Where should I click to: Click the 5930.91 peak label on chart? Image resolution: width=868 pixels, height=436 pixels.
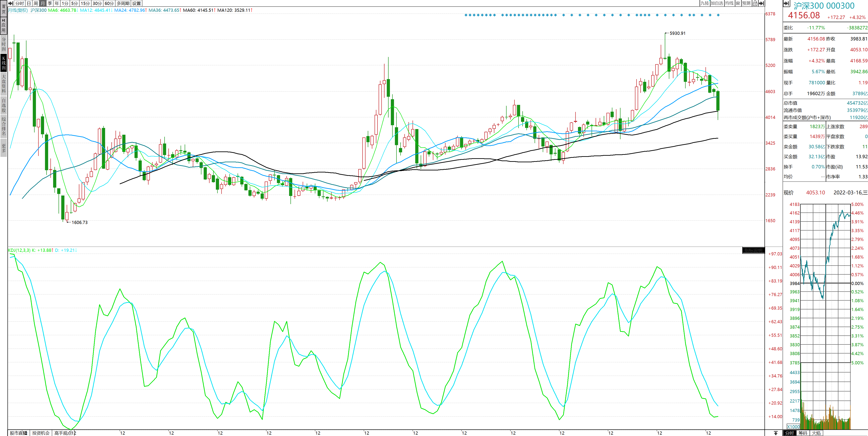pyautogui.click(x=677, y=33)
